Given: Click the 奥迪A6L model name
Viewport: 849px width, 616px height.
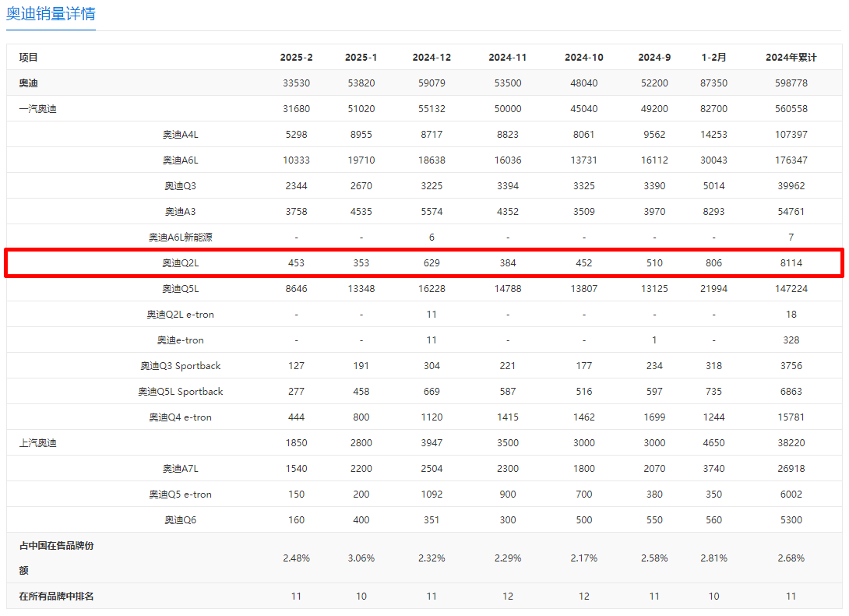Looking at the screenshot, I should point(180,160).
